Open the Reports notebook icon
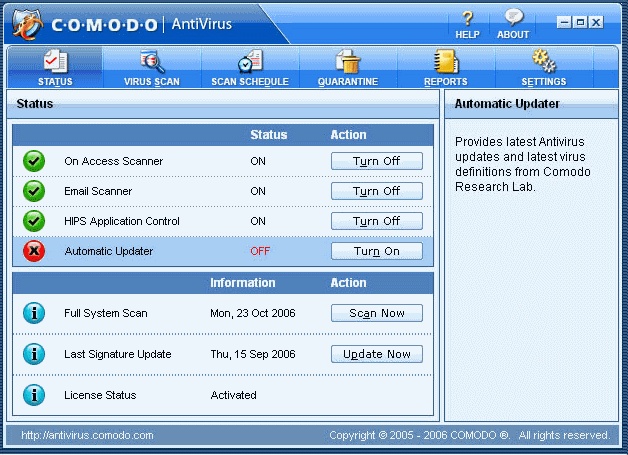The image size is (628, 455). point(446,61)
